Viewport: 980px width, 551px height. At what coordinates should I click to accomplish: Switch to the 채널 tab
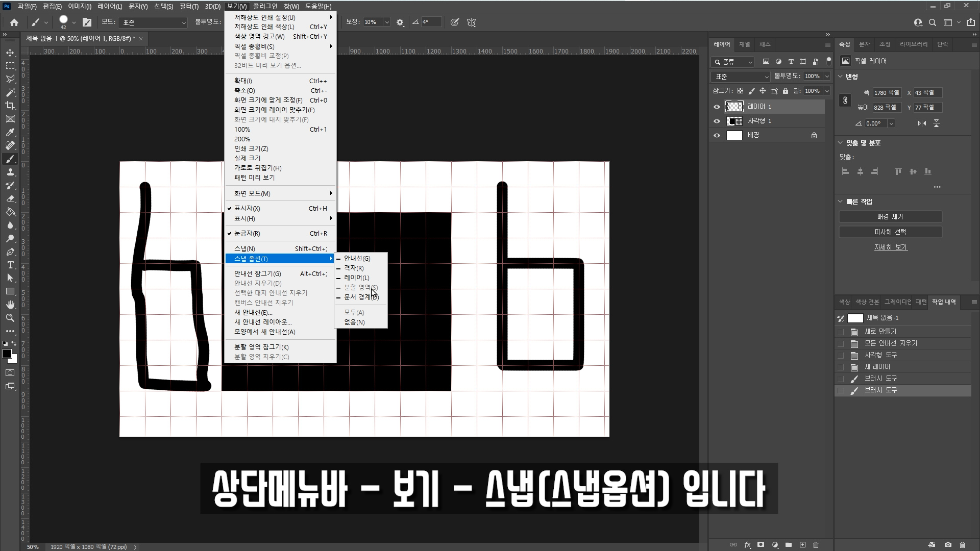click(745, 44)
